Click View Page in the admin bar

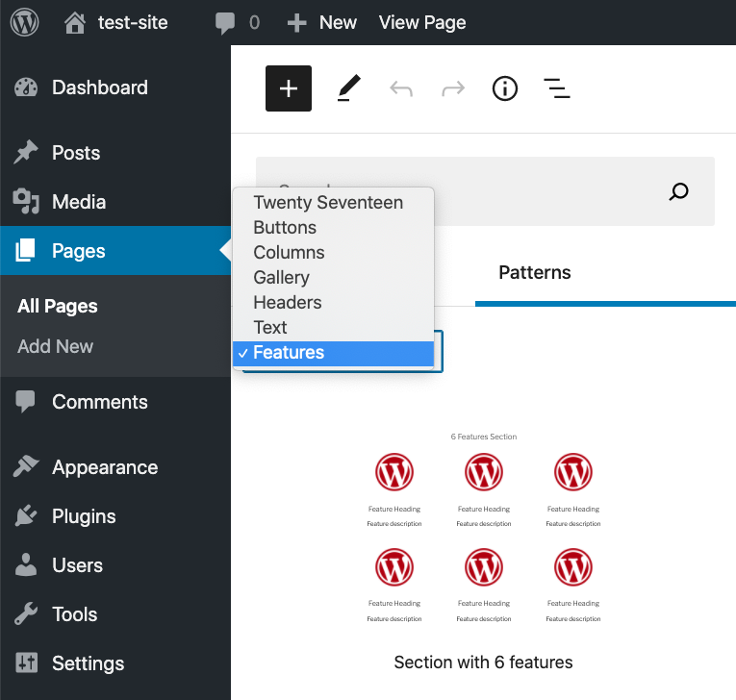click(x=422, y=22)
